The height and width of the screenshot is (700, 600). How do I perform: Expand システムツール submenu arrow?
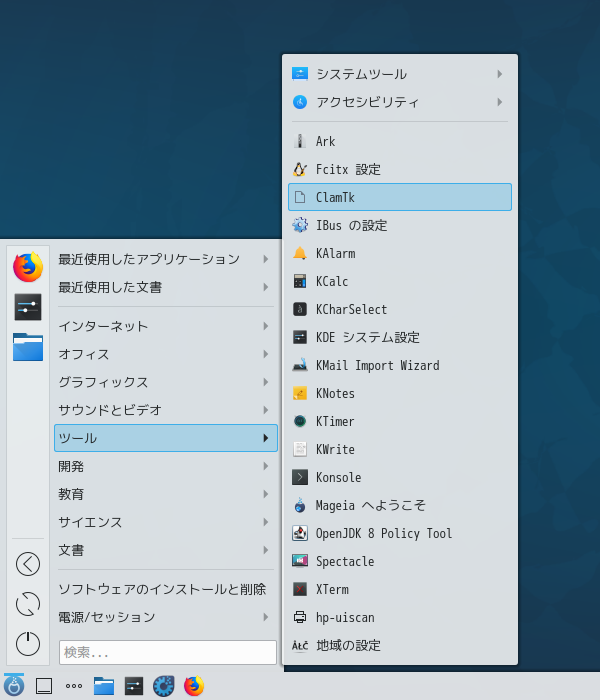[x=500, y=74]
